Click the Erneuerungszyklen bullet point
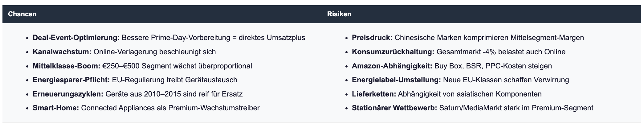This screenshot has height=127, width=644. (x=68, y=94)
